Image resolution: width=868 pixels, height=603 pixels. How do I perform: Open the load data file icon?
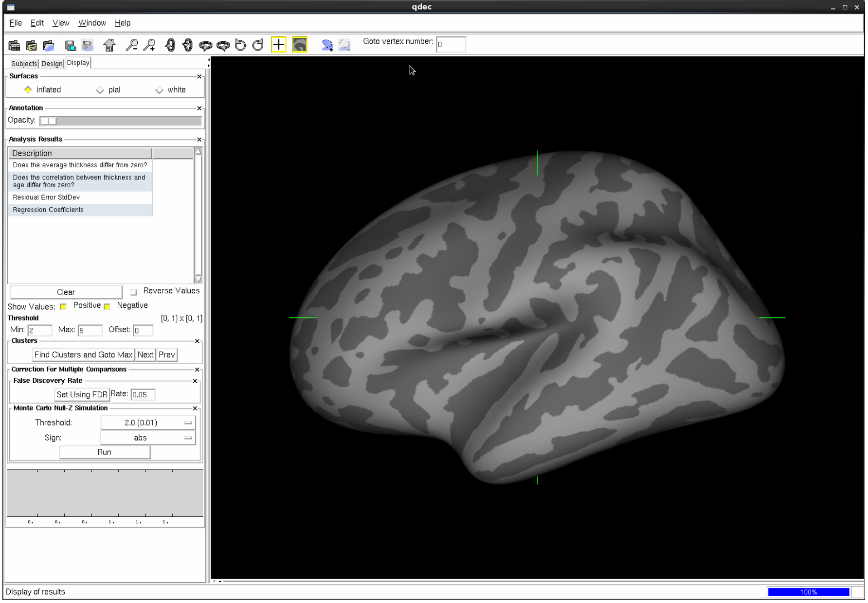click(x=49, y=44)
